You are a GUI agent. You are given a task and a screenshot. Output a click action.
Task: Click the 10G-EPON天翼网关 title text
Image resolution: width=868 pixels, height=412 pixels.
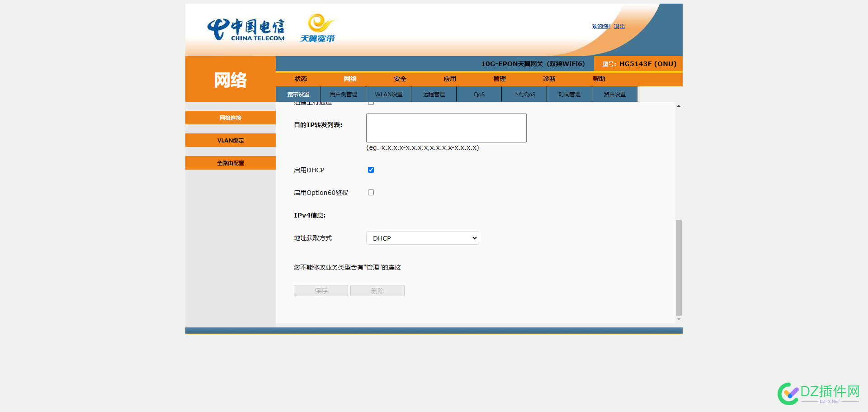click(533, 64)
